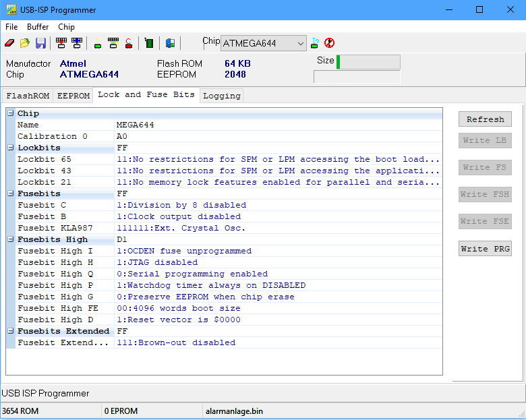Click the identify chip question-mark icon
This screenshot has height=420, width=526.
pos(315,43)
